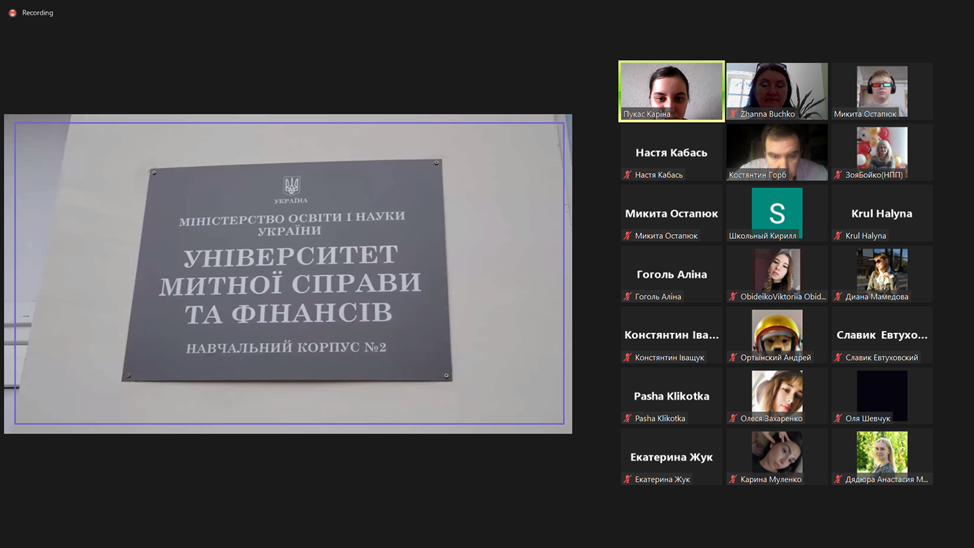Click Карина Муленко profile photo
974x548 pixels.
click(x=777, y=456)
